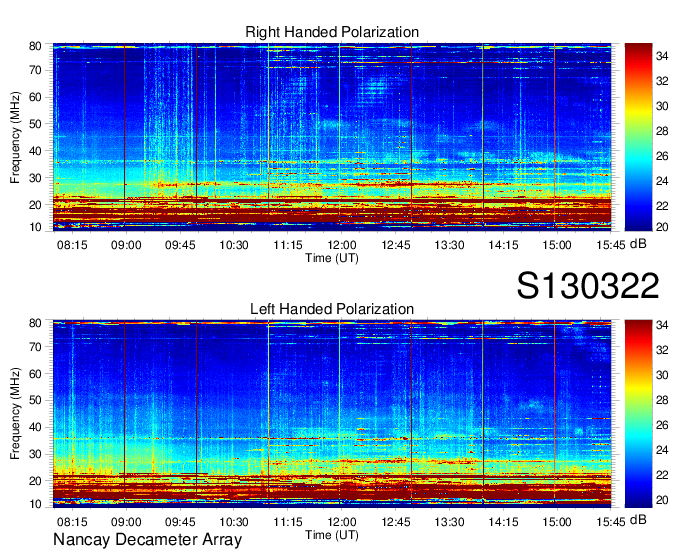Click the "26" value on Left Handed colorbar
The width and height of the screenshot is (680, 552).
(662, 425)
